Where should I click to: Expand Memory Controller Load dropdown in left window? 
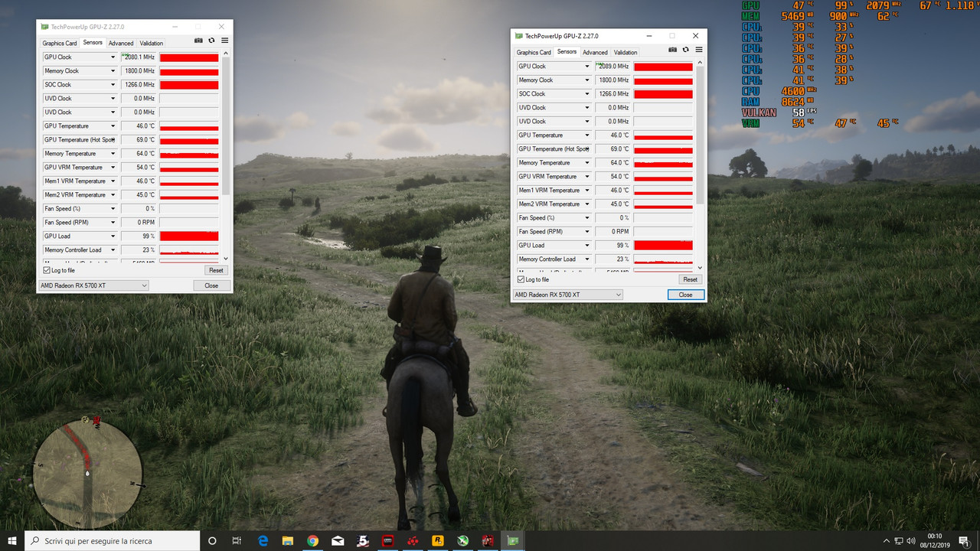[x=113, y=250]
